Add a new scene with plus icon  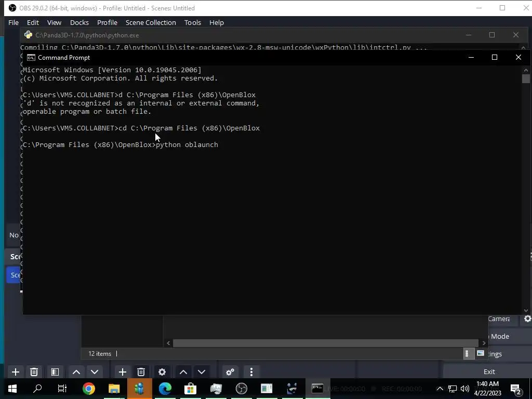[15, 372]
